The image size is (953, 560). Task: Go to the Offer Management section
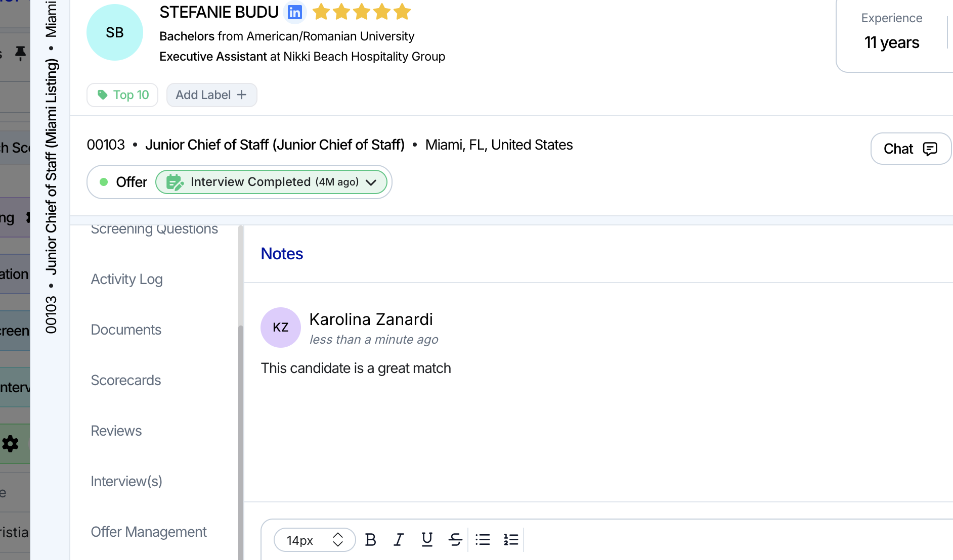click(x=149, y=532)
